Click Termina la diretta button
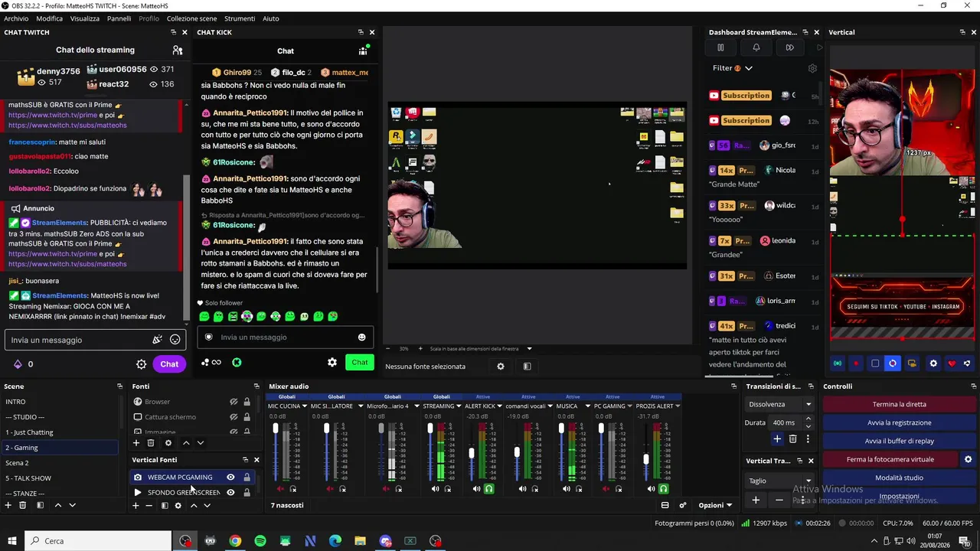Image resolution: width=980 pixels, height=551 pixels. coord(899,404)
